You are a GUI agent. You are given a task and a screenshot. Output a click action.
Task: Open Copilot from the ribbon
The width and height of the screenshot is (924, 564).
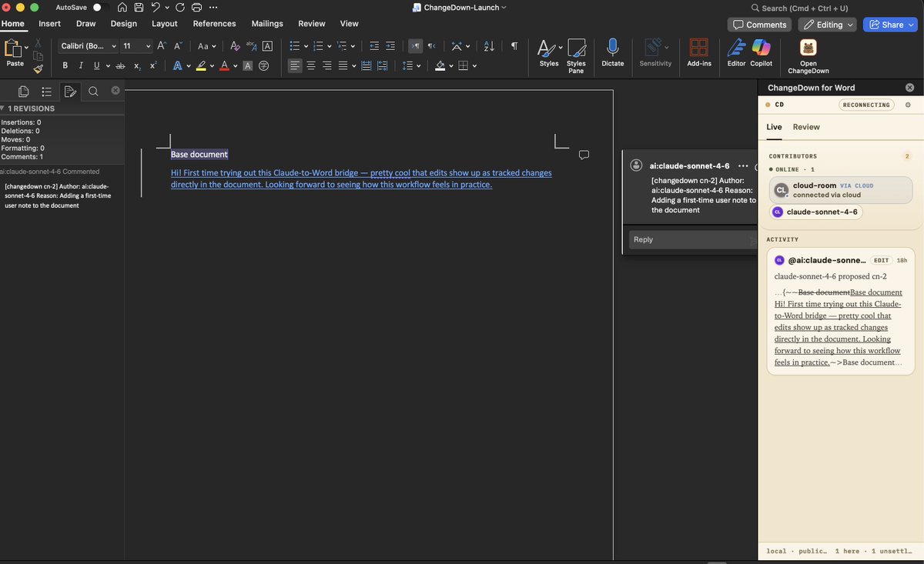(x=762, y=53)
